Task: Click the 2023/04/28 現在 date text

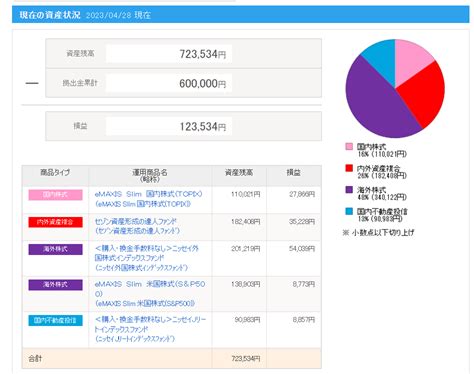Action: (118, 15)
